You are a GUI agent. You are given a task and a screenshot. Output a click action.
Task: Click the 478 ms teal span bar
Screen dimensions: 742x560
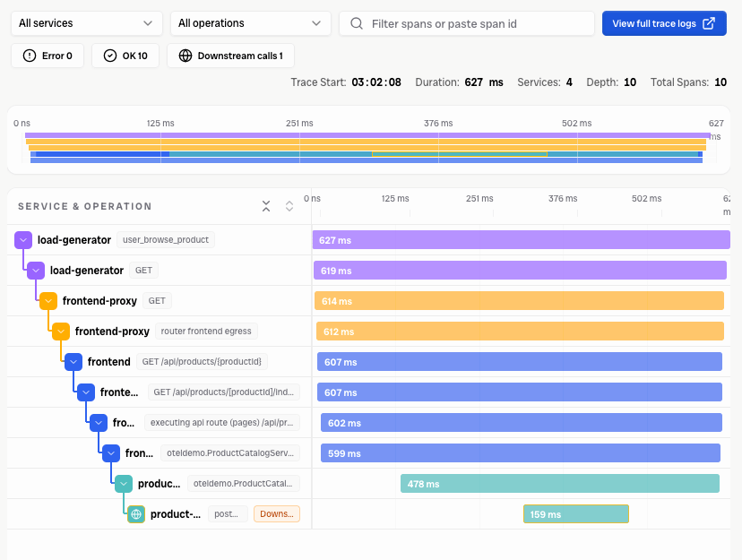(x=560, y=483)
